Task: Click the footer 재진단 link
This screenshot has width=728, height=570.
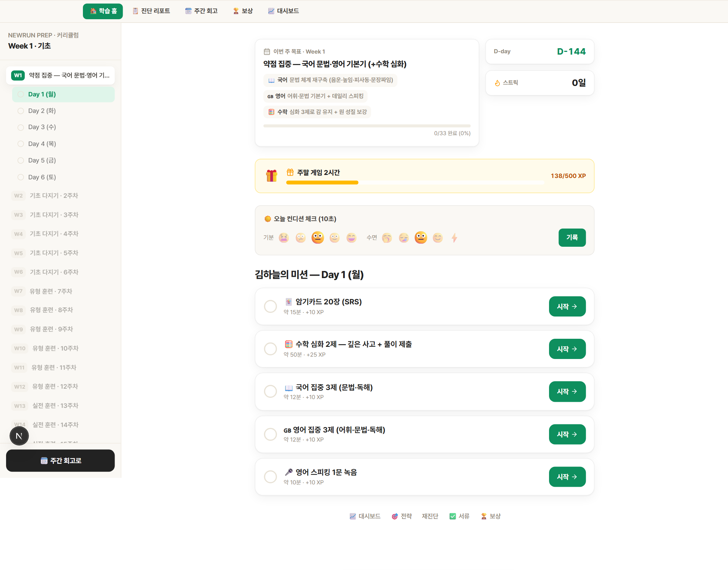Action: [x=430, y=516]
